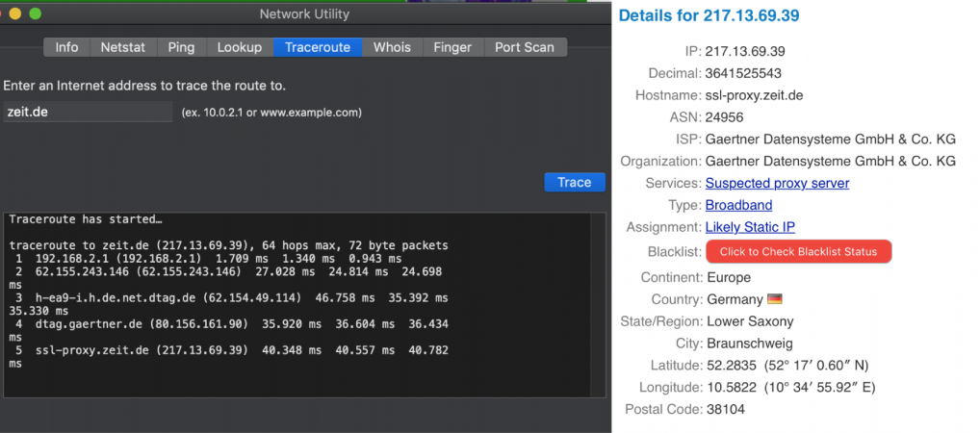Follow the Broadband type link
Screen dimensions: 980x433
tap(738, 205)
